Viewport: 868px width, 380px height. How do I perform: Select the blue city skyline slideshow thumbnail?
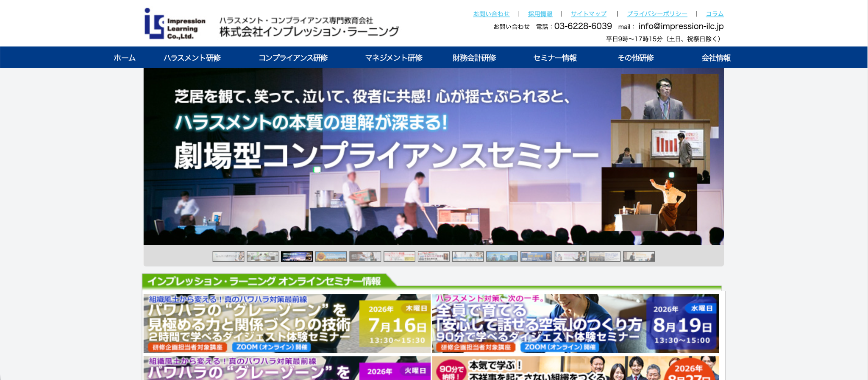tap(502, 257)
